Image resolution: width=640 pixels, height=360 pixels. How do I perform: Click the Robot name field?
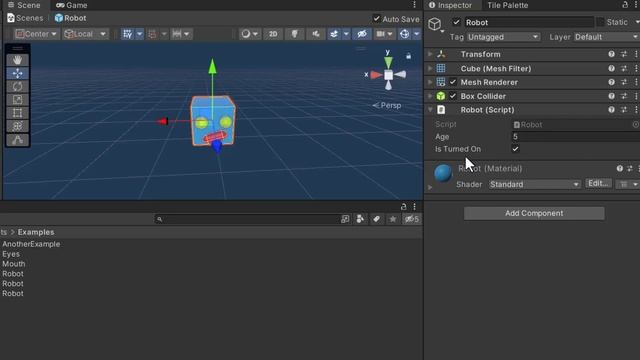tap(529, 22)
